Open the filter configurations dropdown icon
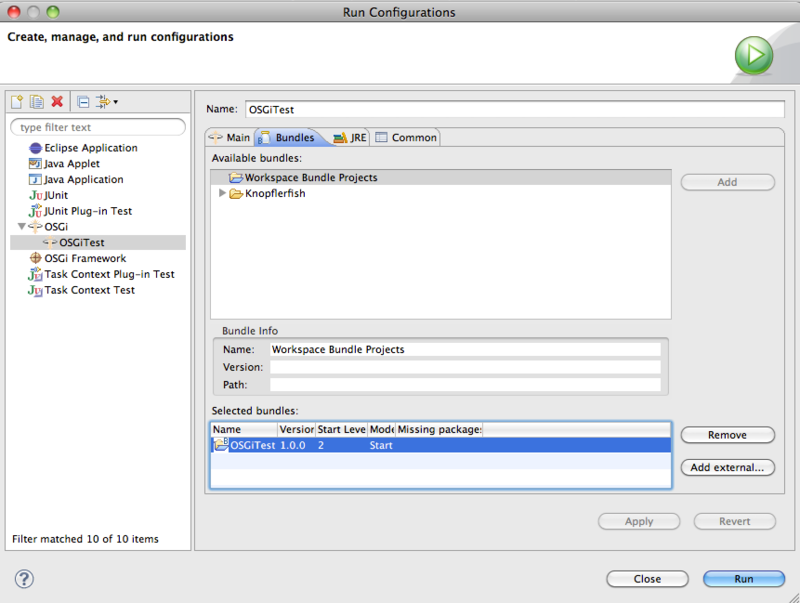The width and height of the screenshot is (800, 603). click(107, 102)
